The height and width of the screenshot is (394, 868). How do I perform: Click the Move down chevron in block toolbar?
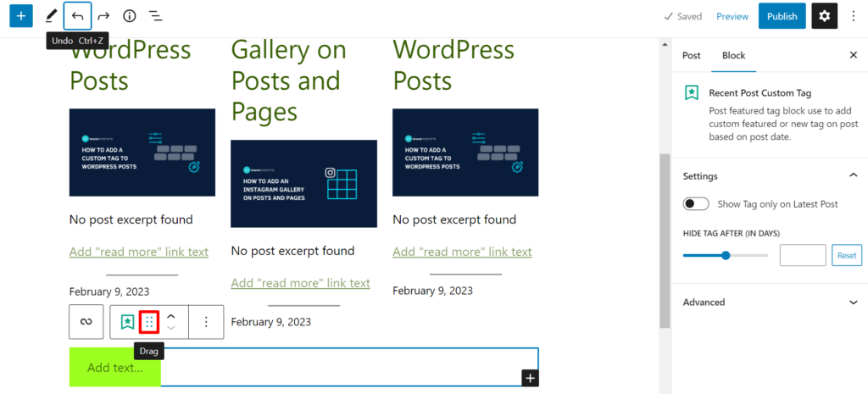click(171, 328)
